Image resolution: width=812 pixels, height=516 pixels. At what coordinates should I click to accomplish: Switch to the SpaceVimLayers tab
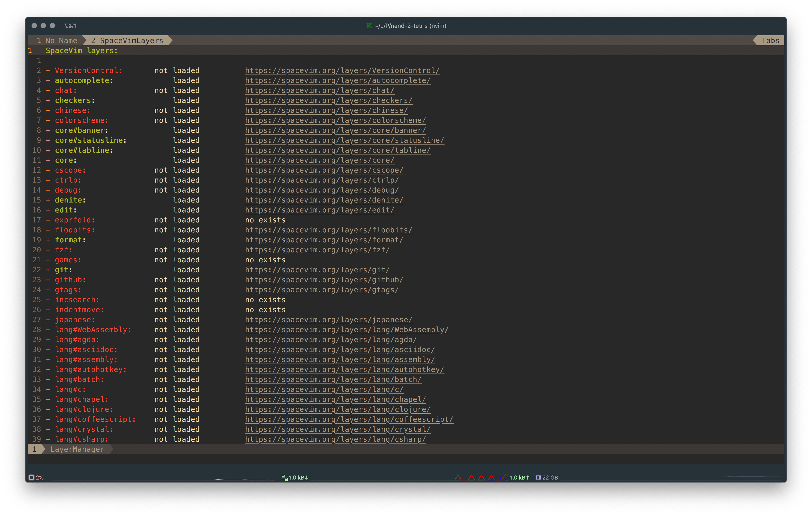pos(127,41)
